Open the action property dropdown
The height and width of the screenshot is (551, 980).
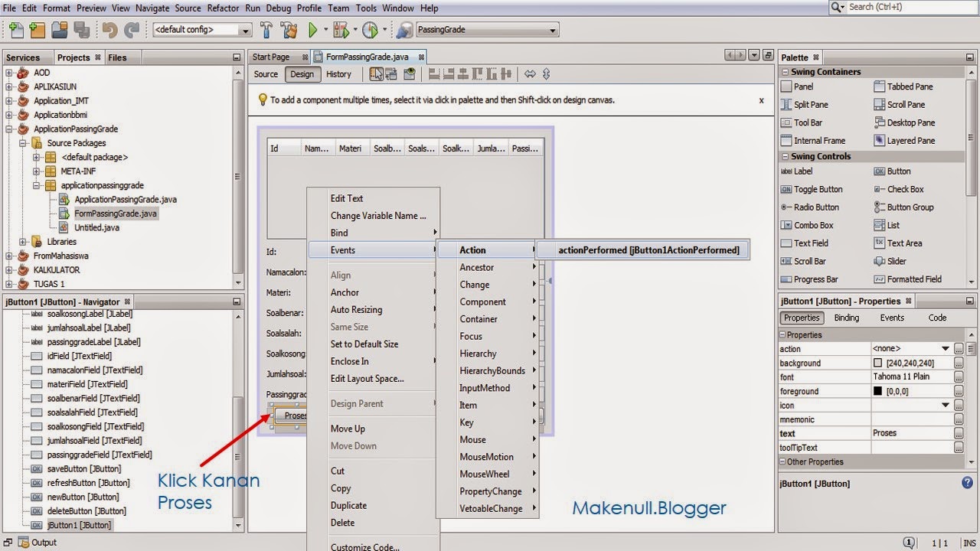(946, 349)
